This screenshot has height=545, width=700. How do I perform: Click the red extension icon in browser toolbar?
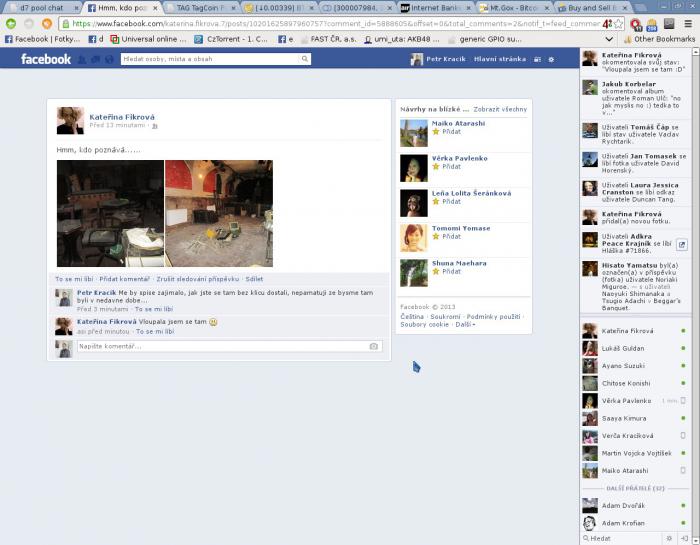[635, 24]
